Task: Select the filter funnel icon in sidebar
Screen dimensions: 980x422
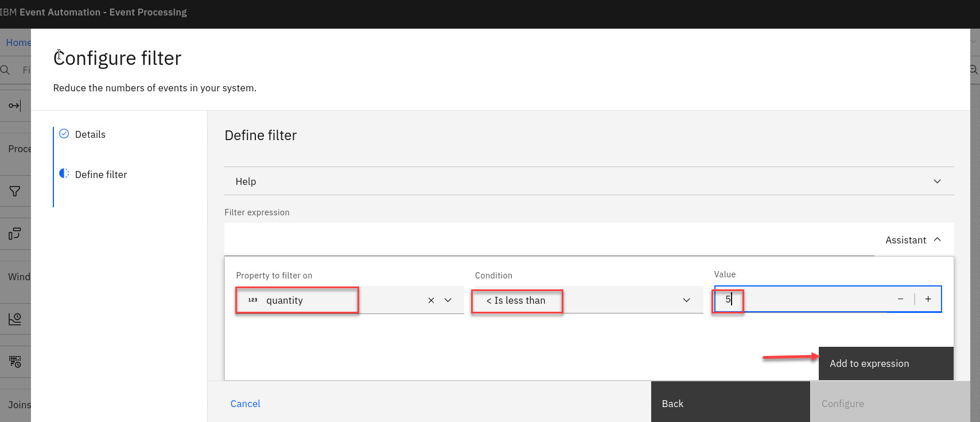Action: (15, 191)
